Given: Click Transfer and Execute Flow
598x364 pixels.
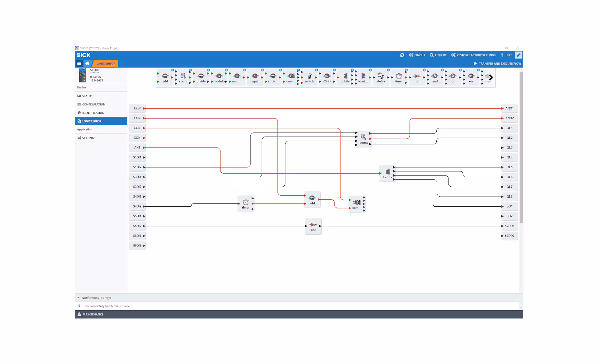Looking at the screenshot, I should pos(497,63).
